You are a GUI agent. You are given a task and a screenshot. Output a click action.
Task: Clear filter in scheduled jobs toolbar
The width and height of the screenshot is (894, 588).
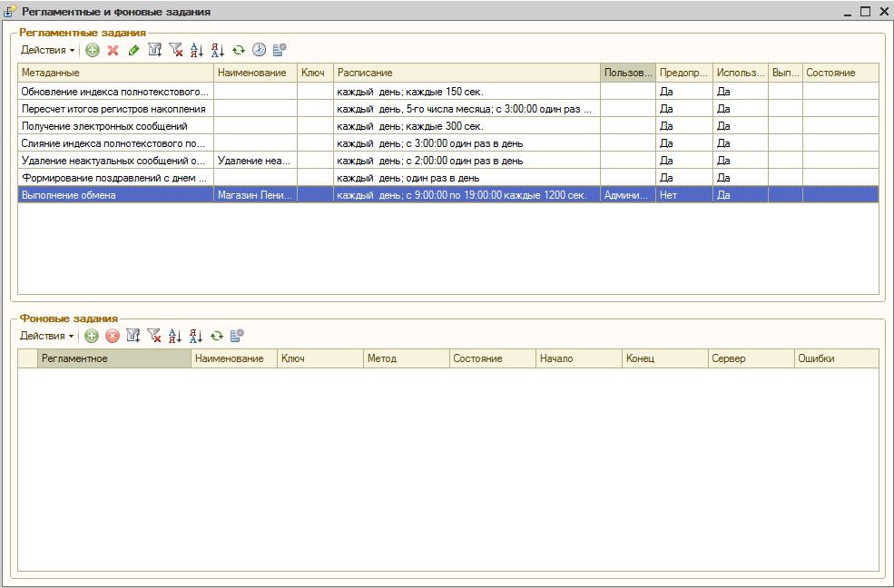tap(175, 50)
